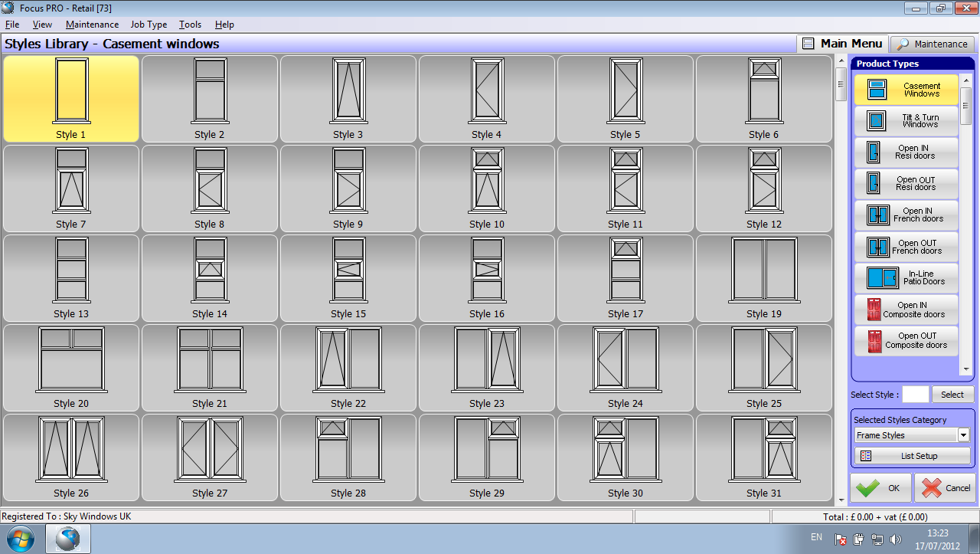
Task: Click the Select Style number field
Action: pos(915,395)
